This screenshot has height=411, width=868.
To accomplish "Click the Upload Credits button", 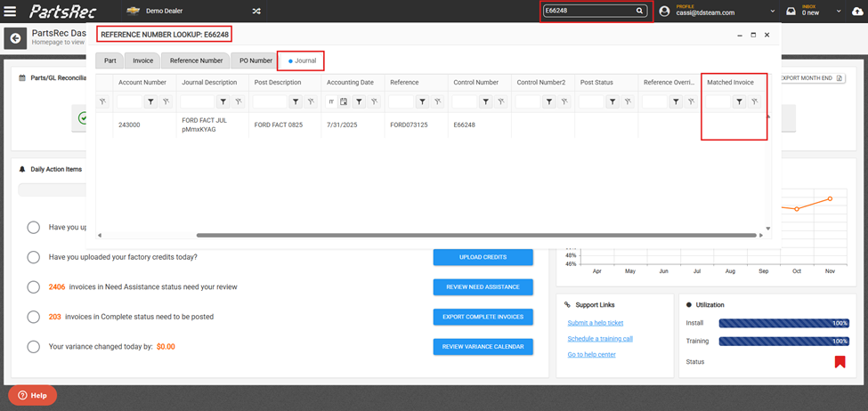I will (x=483, y=257).
